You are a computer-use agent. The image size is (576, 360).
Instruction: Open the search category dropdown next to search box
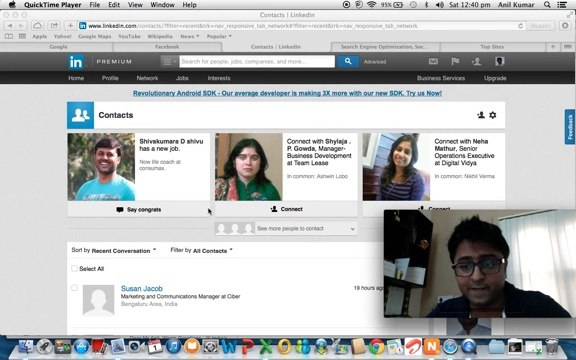tap(169, 62)
